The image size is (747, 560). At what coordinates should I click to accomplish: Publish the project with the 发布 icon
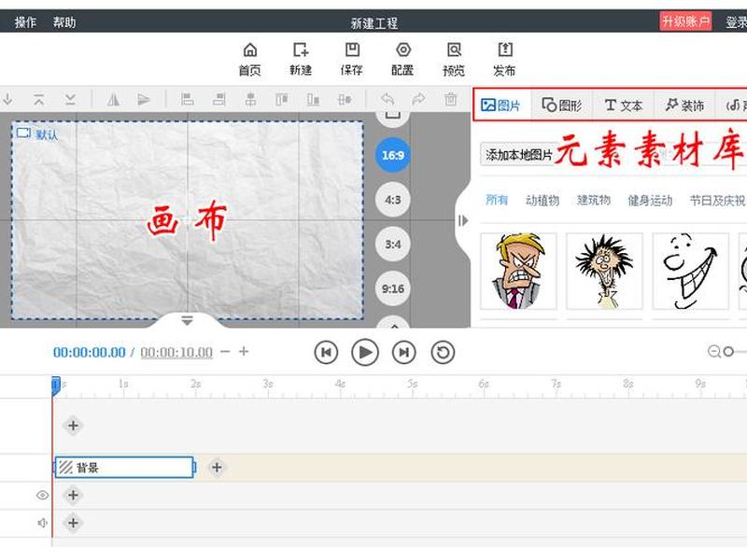pyautogui.click(x=504, y=59)
